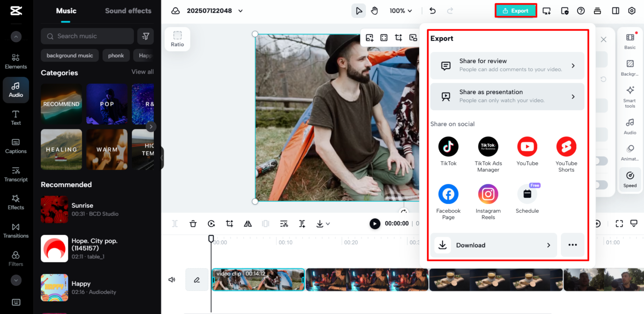The height and width of the screenshot is (314, 644).
Task: Open Facebook Page share option
Action: click(448, 194)
